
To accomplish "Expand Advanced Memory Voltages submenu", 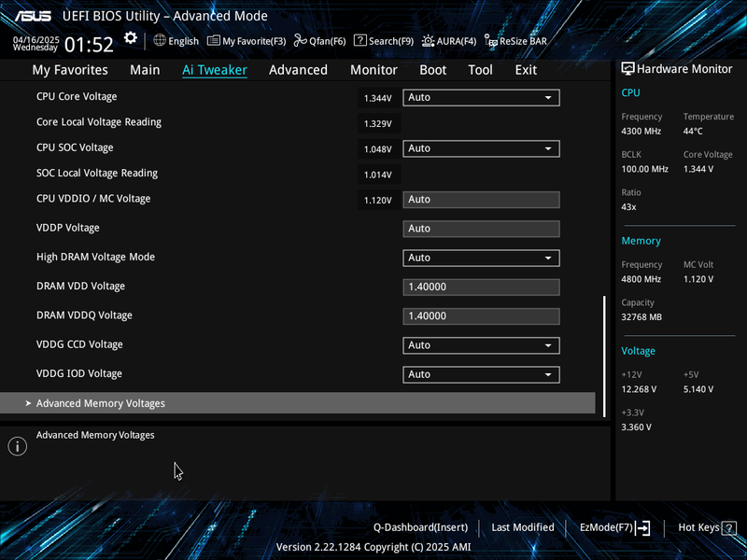I will coord(297,403).
